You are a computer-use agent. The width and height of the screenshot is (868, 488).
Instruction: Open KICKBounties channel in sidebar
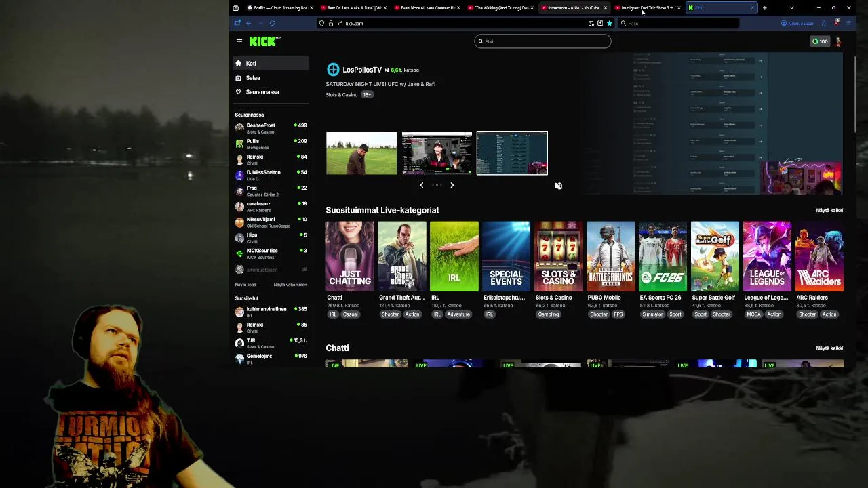pyautogui.click(x=271, y=253)
